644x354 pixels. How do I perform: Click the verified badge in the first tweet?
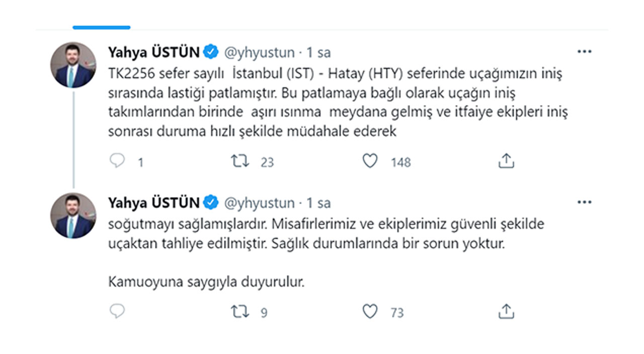(210, 52)
